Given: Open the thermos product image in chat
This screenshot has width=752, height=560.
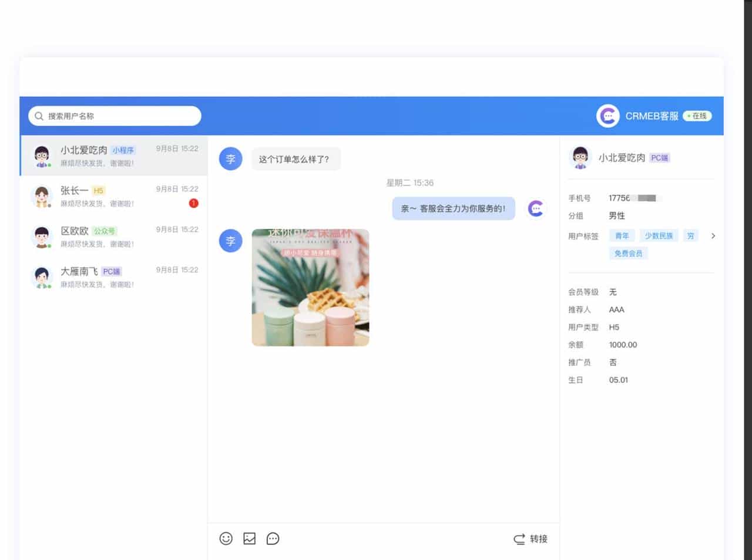Looking at the screenshot, I should tap(310, 288).
